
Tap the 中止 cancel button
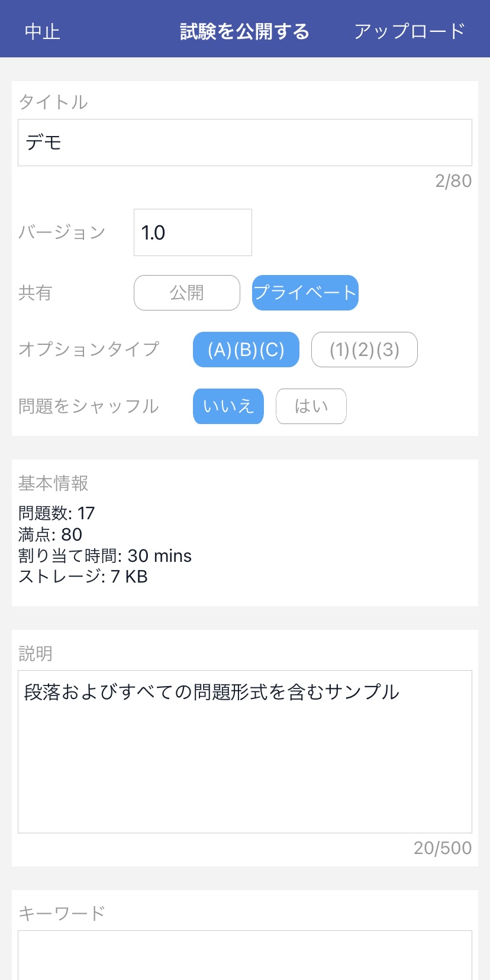click(x=43, y=31)
